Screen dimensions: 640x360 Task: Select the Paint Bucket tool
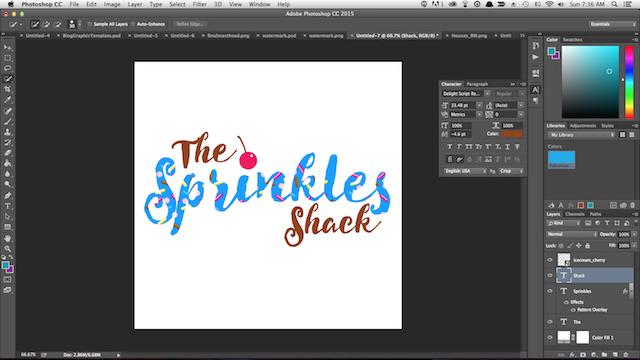7,163
